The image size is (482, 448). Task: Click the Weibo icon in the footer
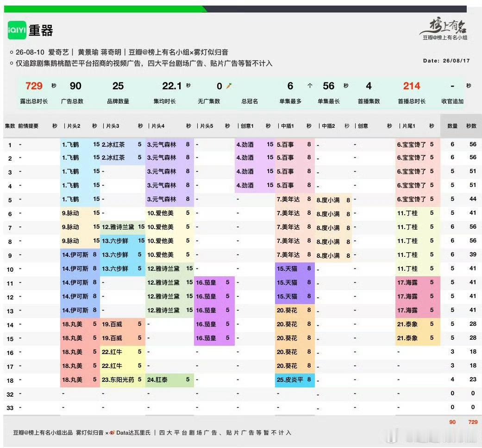pos(112,433)
